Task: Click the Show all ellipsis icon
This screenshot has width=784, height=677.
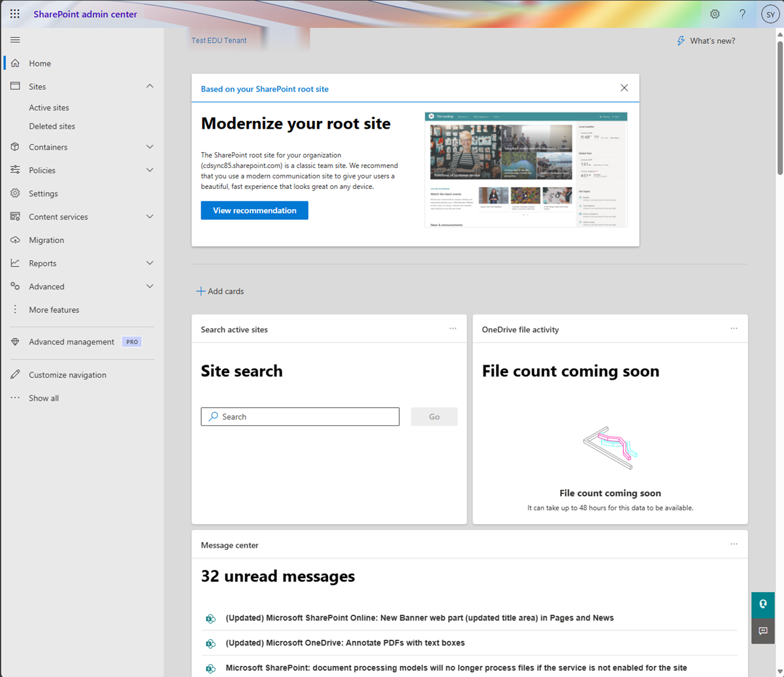Action: click(x=15, y=398)
